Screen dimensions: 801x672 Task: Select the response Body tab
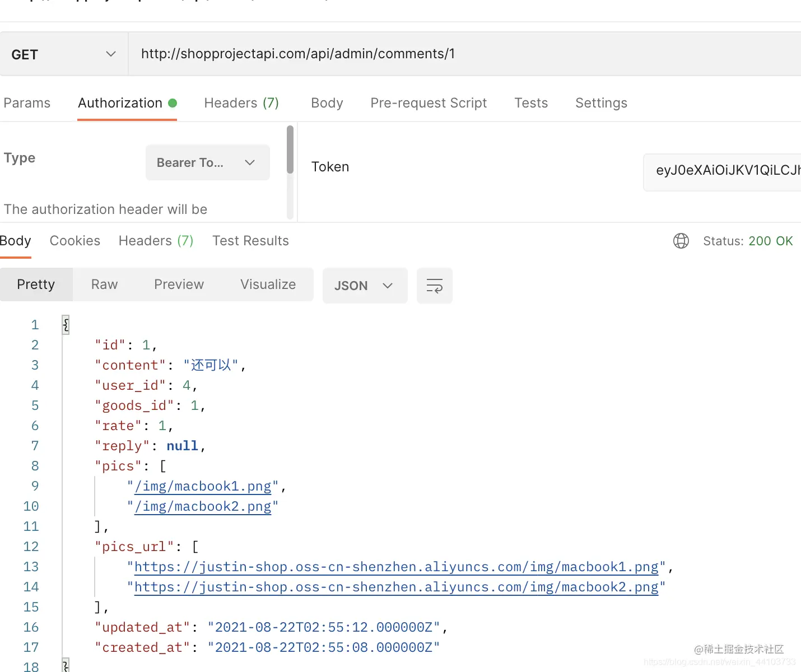15,241
